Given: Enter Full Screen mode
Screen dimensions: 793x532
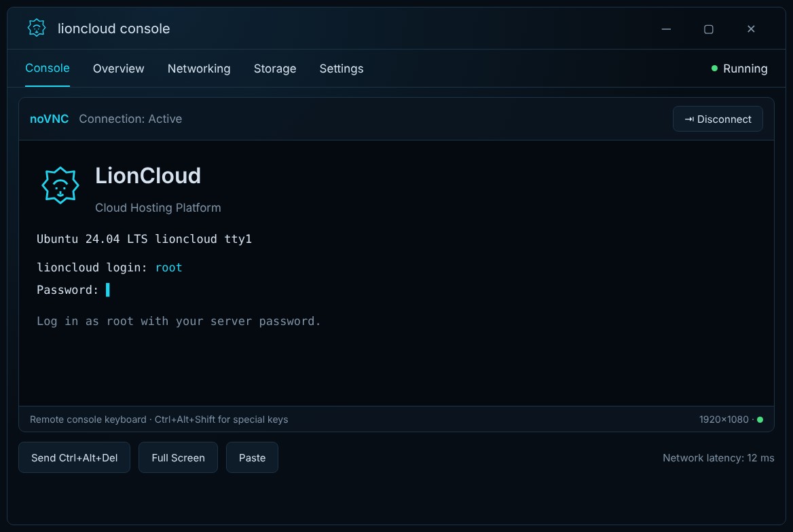Looking at the screenshot, I should pyautogui.click(x=178, y=457).
